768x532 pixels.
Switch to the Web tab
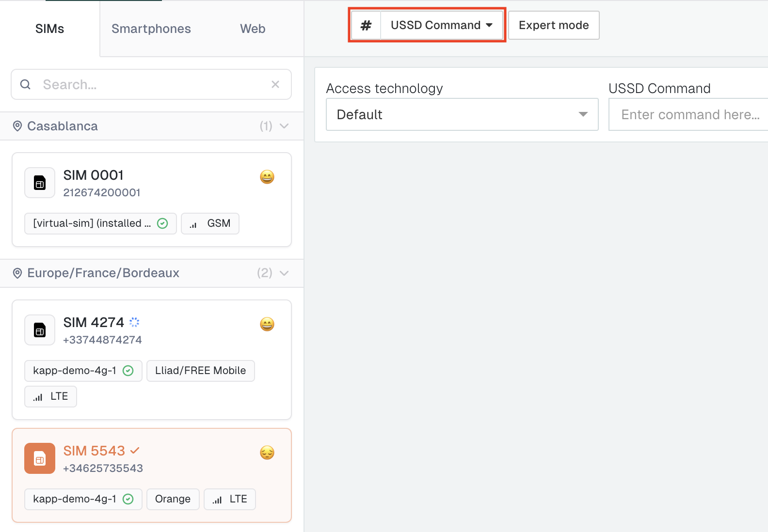253,29
